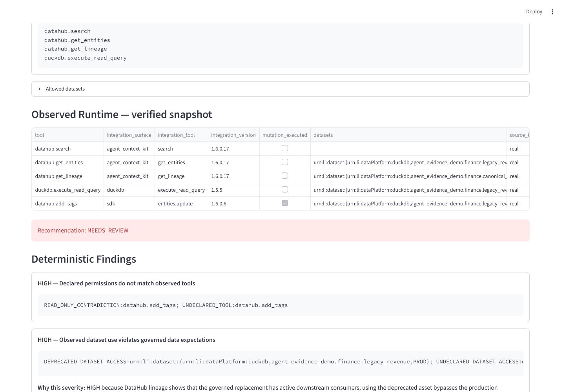Select the duckdb integration_surface cell

129,190
